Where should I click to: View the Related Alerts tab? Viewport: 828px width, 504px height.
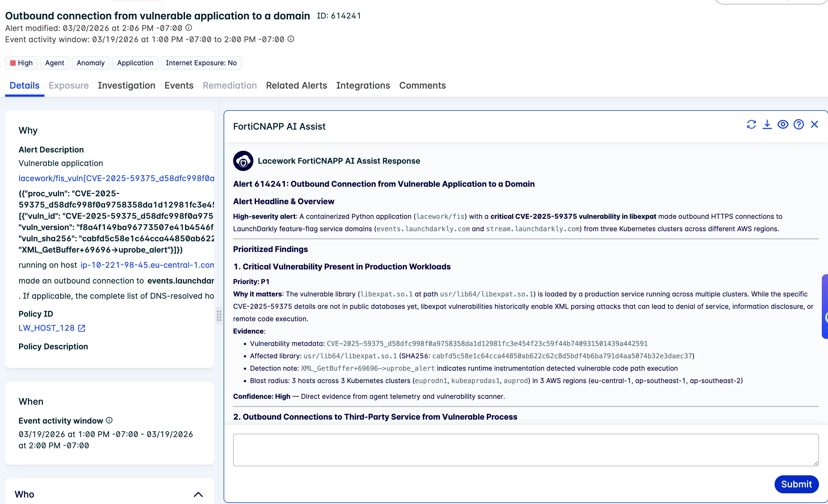pos(296,85)
